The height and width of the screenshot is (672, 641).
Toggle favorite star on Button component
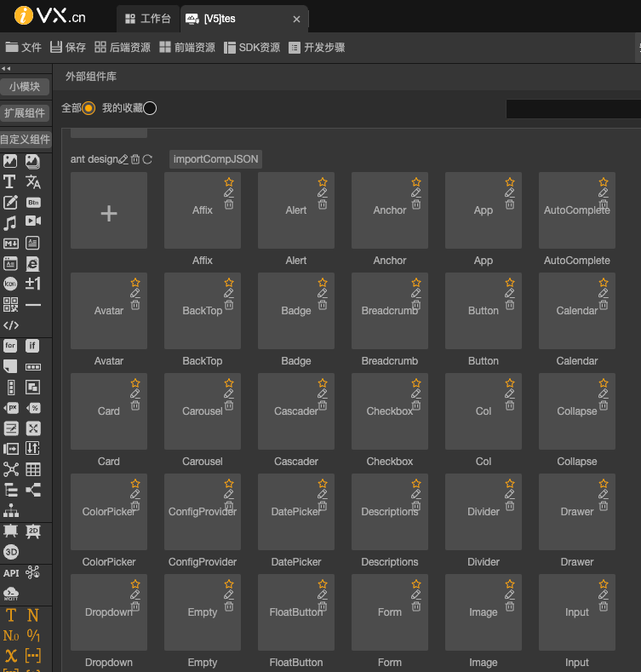[x=510, y=283]
